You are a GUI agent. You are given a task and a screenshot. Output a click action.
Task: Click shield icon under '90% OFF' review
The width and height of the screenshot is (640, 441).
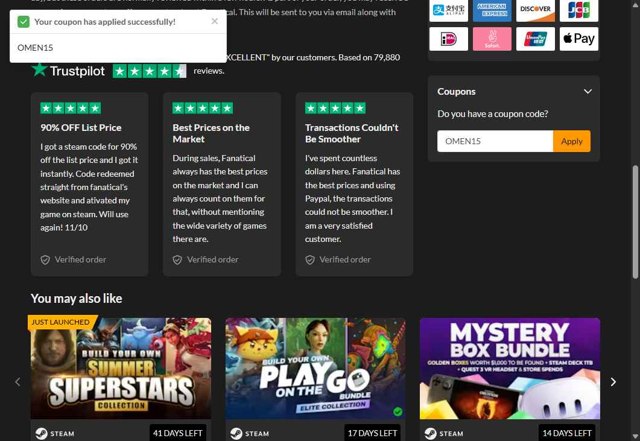[x=45, y=260]
